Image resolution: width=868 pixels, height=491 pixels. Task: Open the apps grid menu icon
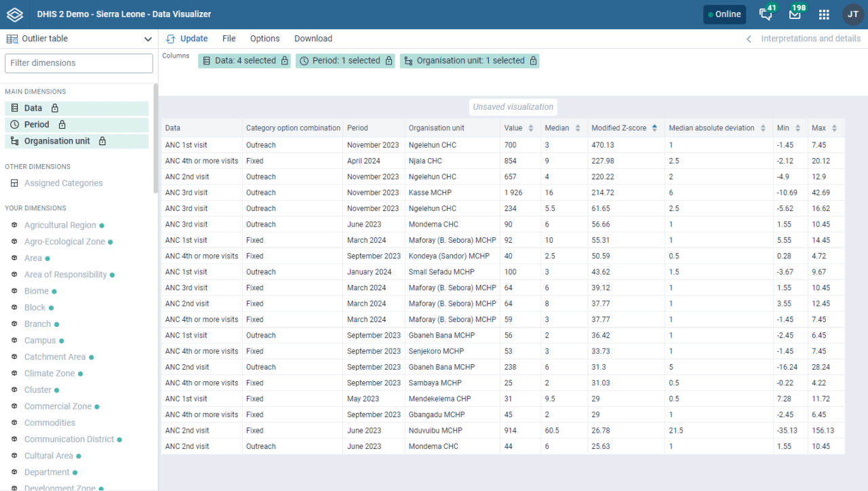point(823,14)
